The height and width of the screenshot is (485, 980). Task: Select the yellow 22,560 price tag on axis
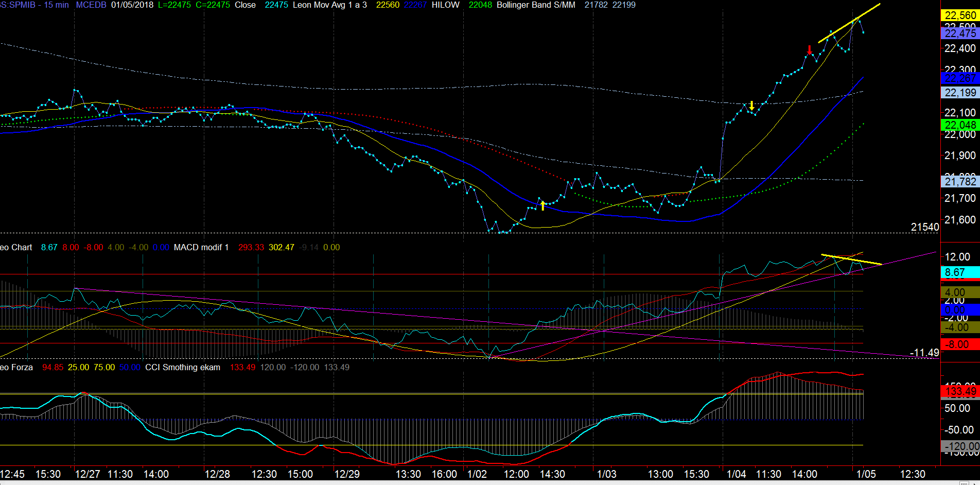(960, 15)
